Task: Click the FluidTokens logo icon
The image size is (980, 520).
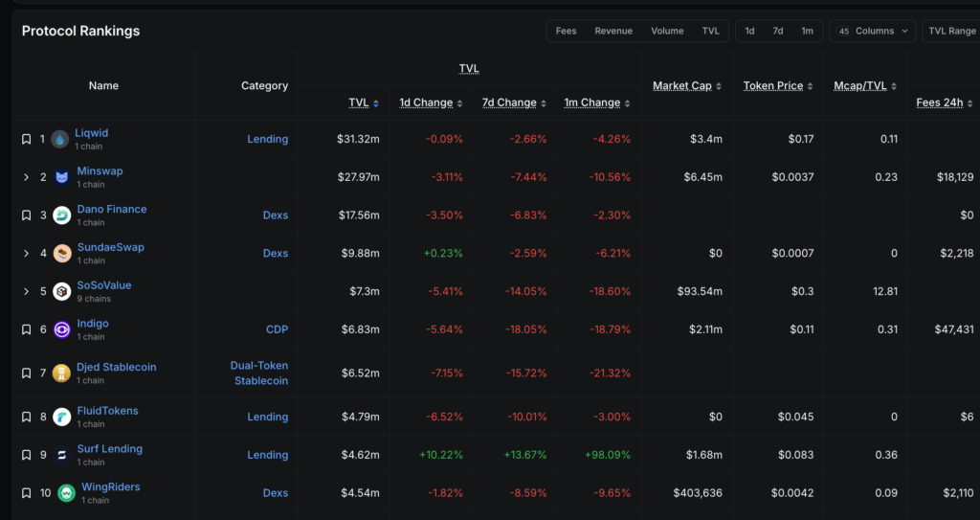Action: 61,417
